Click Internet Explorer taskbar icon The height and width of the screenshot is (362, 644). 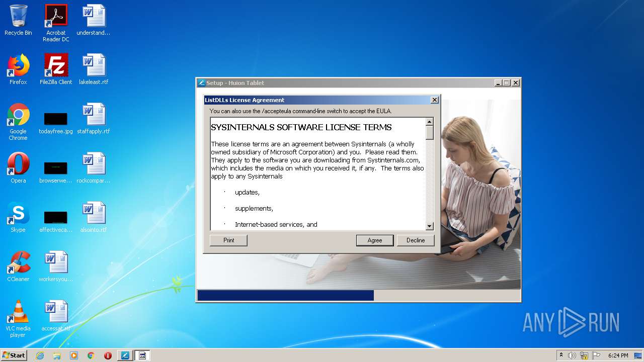(x=40, y=355)
